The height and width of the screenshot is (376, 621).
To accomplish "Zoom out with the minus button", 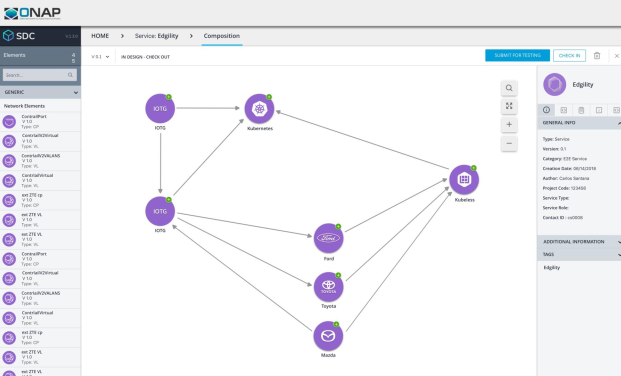I will pos(509,143).
